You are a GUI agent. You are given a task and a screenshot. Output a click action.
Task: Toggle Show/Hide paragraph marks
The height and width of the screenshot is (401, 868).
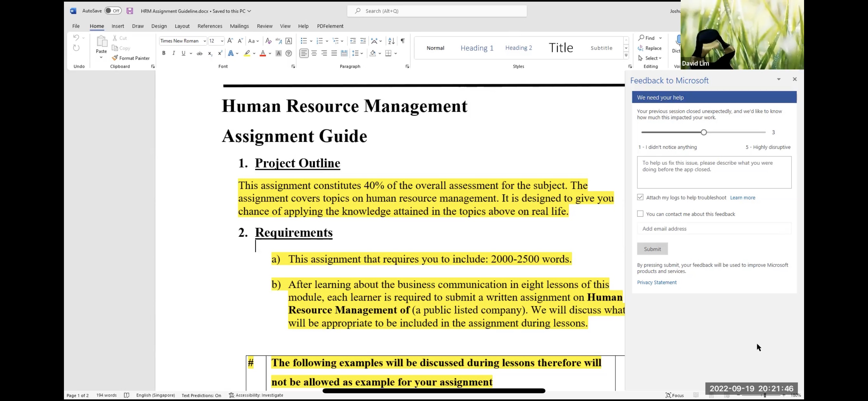(403, 41)
